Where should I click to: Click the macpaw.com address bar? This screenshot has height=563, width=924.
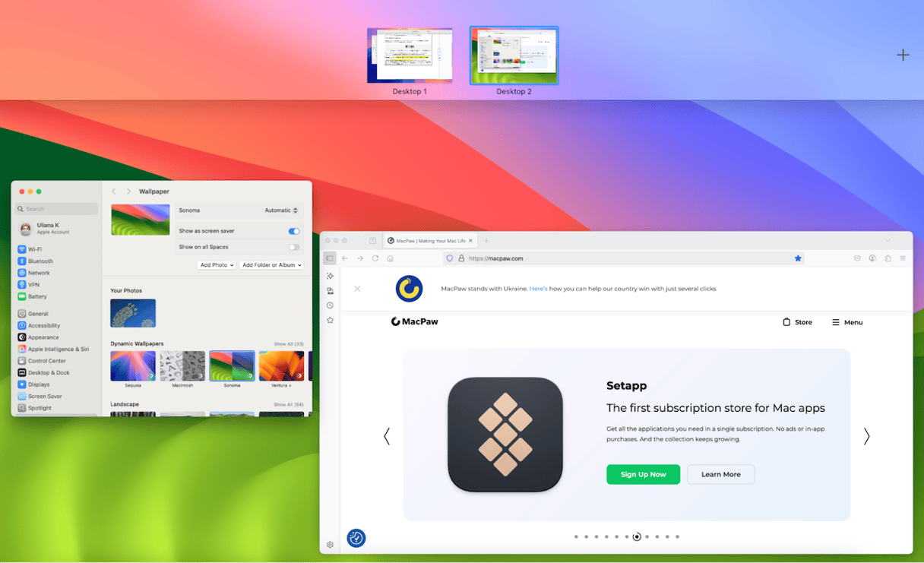[623, 258]
